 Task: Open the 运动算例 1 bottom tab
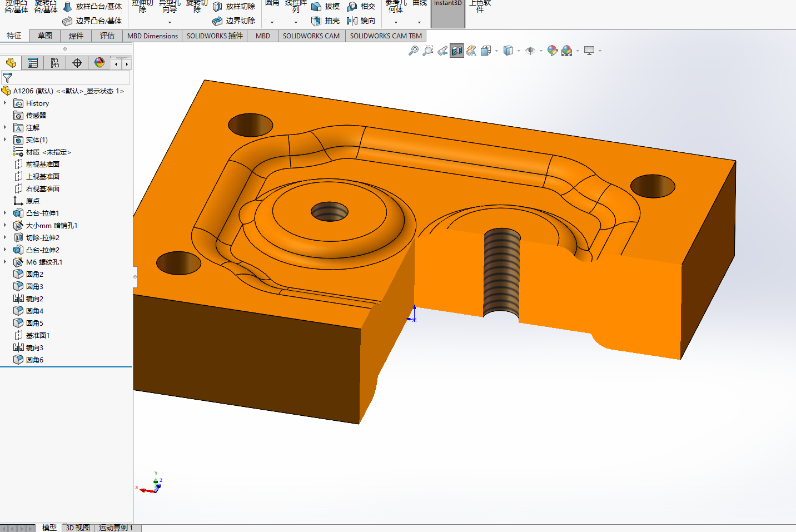click(116, 528)
